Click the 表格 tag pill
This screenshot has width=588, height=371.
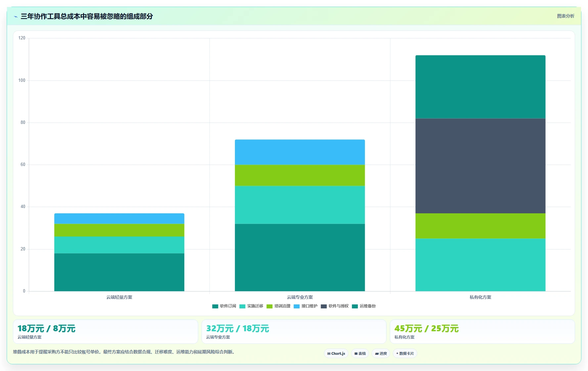click(360, 353)
